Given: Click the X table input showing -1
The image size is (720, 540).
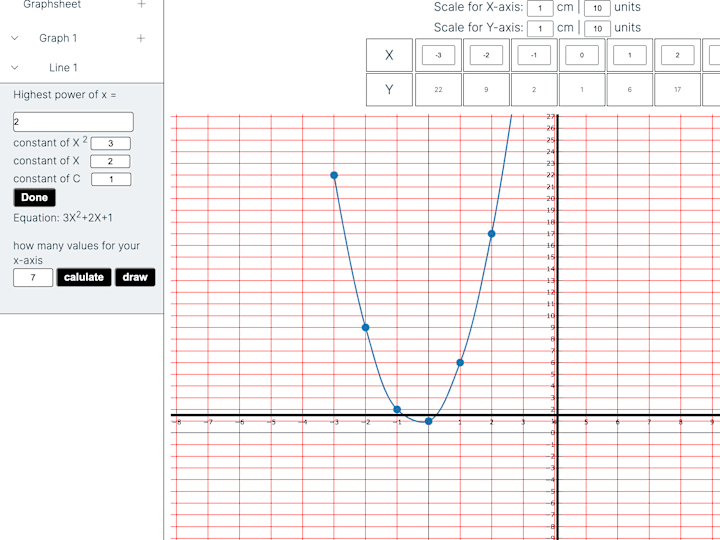Looking at the screenshot, I should coord(534,55).
